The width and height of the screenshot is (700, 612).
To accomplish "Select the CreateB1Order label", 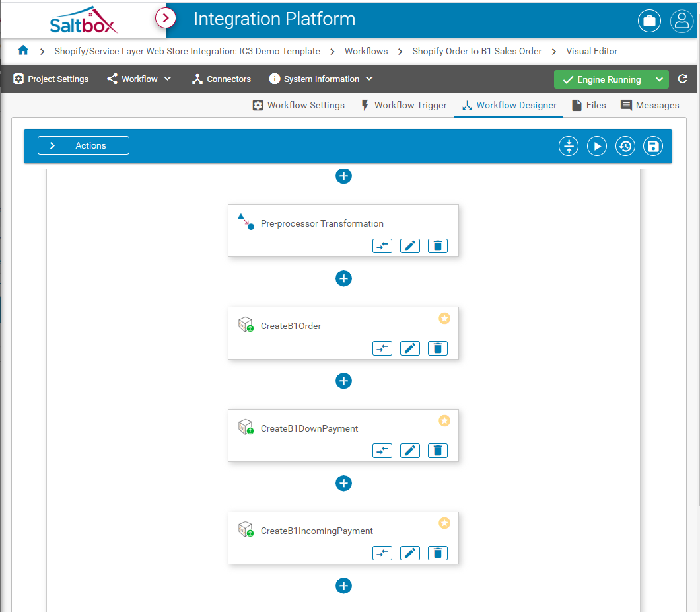I will (291, 326).
